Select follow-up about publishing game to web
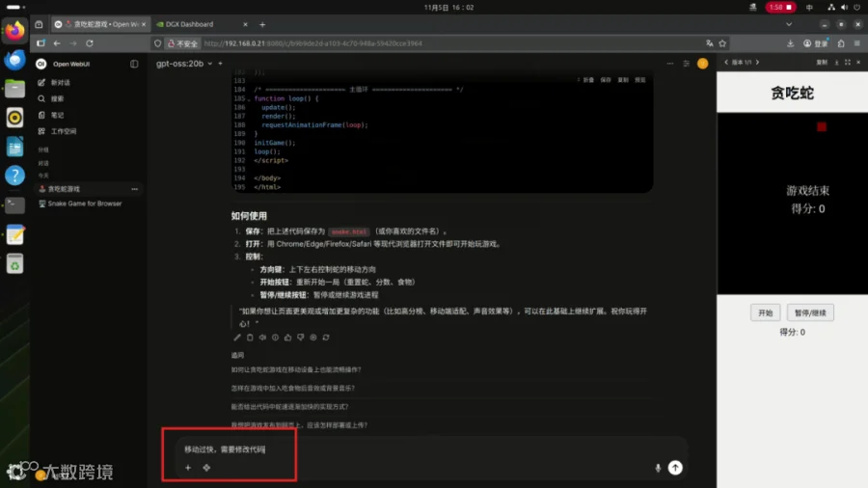Screen dimensions: 868x488 [299, 425]
